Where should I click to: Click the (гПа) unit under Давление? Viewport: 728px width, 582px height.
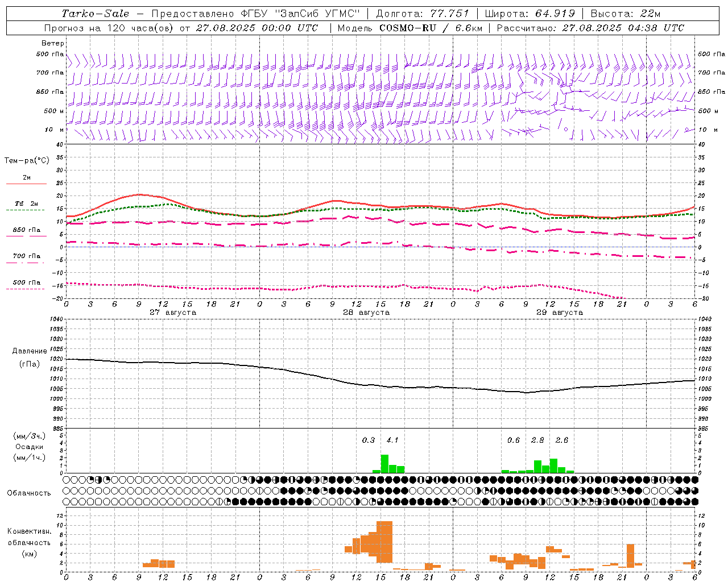30,364
